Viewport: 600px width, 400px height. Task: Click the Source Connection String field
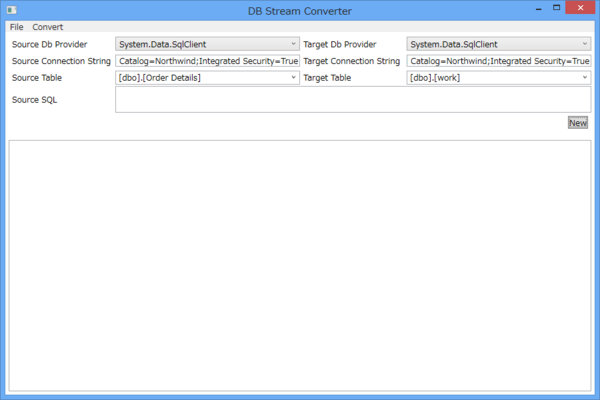[207, 61]
